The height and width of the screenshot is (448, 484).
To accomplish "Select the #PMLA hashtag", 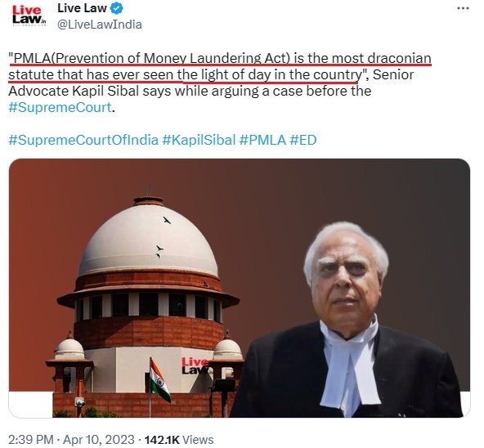I will coord(262,140).
